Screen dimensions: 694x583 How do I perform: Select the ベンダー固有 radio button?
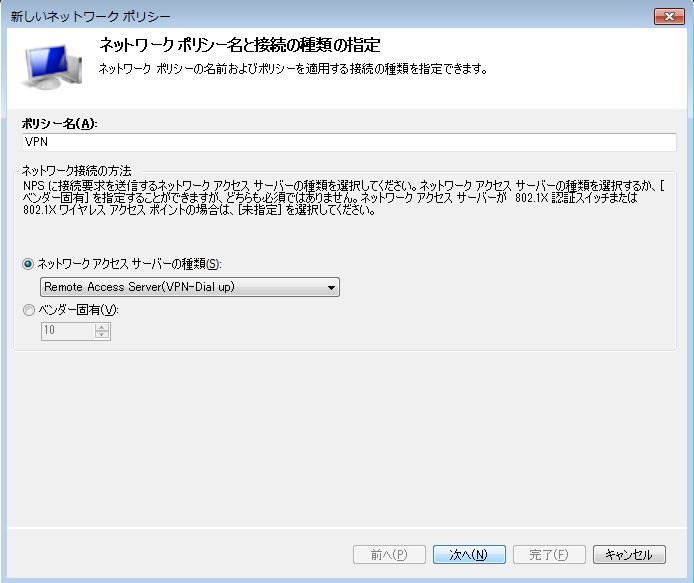click(x=28, y=310)
